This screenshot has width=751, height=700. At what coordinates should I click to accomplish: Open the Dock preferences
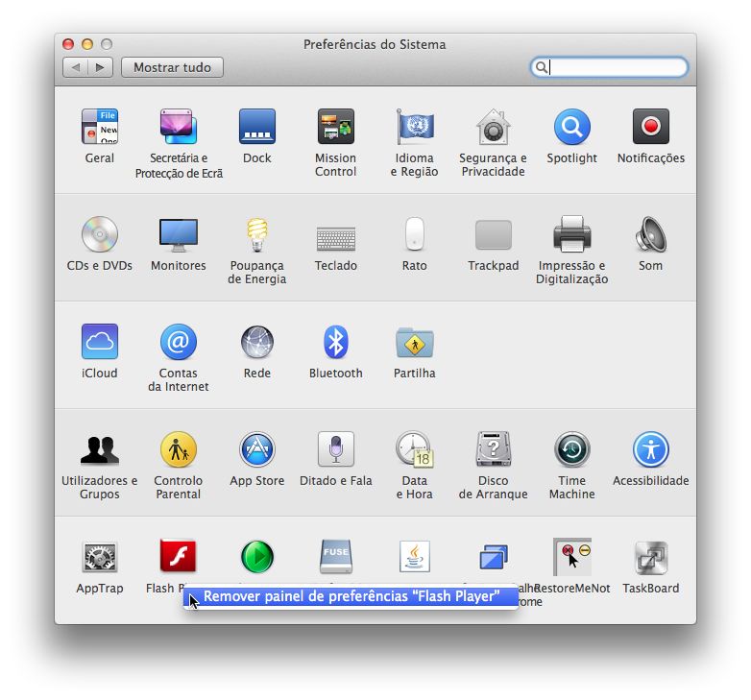(257, 127)
